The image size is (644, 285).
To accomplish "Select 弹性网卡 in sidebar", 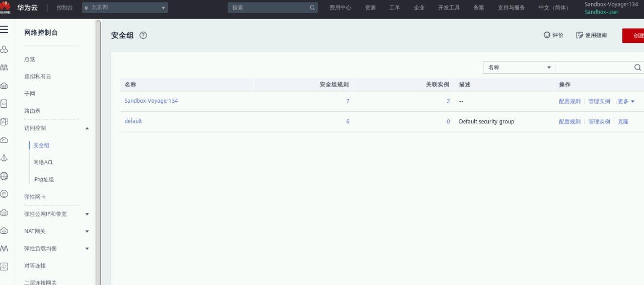I will coord(35,197).
